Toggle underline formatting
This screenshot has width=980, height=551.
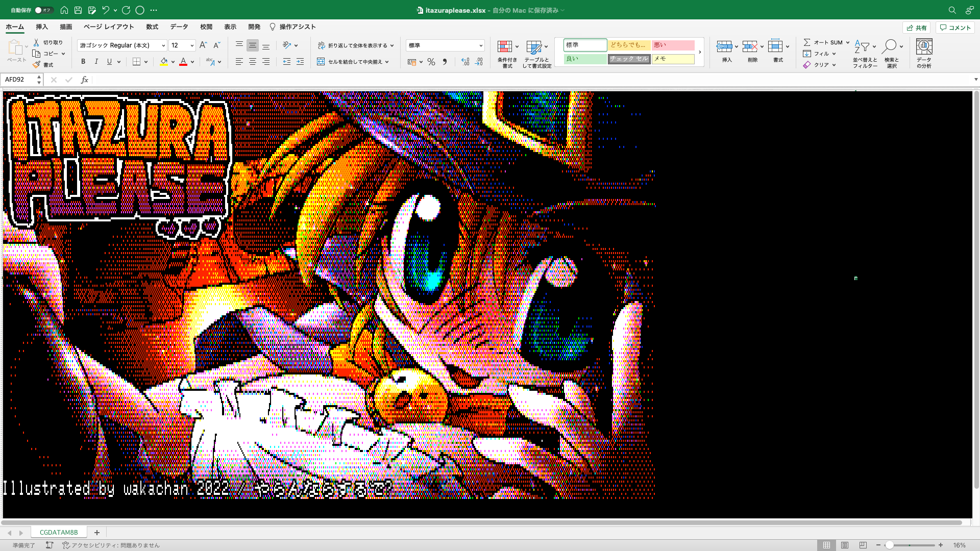109,61
